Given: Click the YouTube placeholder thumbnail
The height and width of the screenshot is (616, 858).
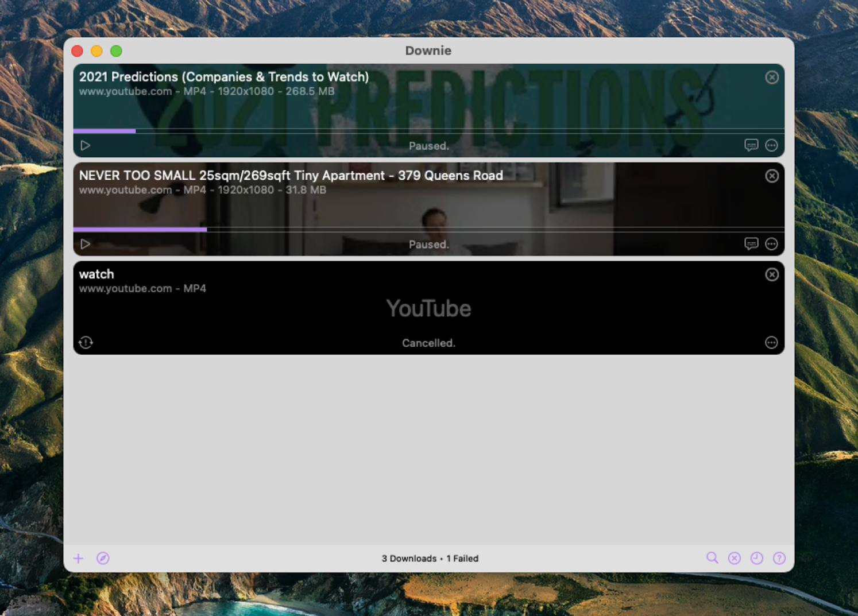Looking at the screenshot, I should [428, 309].
